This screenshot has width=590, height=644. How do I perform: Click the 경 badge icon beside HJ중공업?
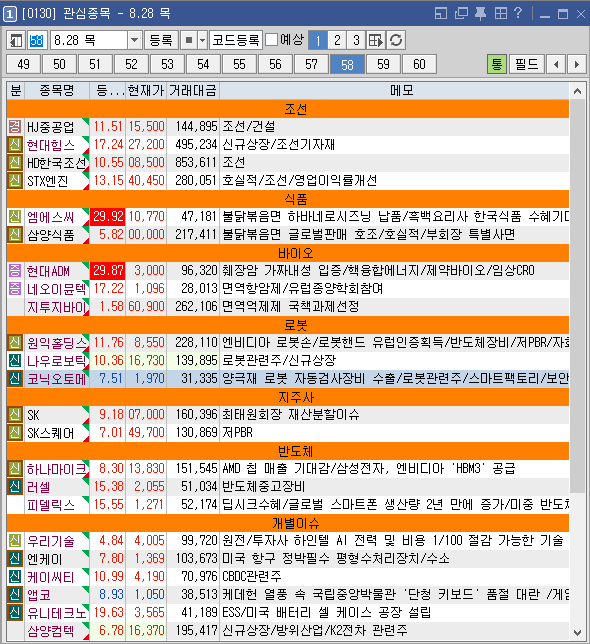point(15,126)
